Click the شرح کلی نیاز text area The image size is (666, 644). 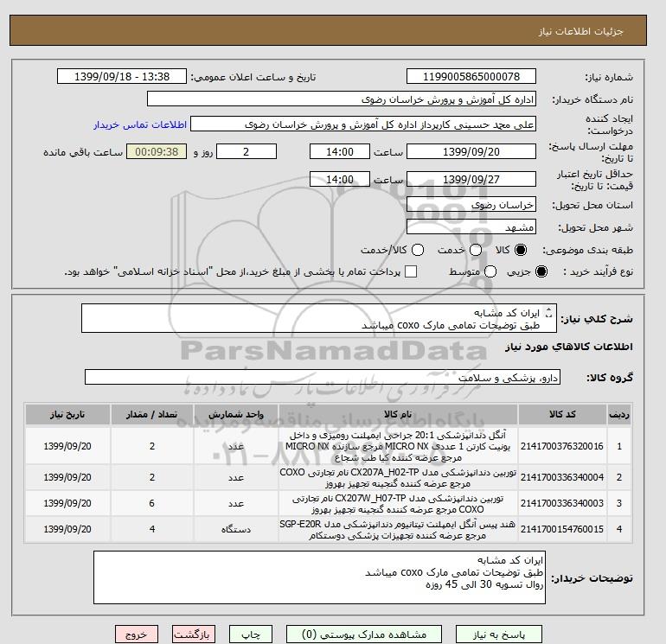pos(318,318)
